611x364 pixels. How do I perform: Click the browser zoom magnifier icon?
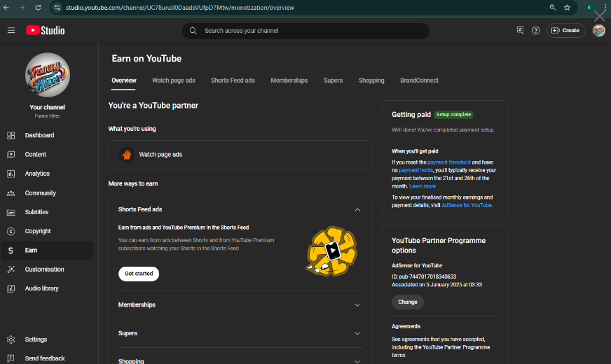(x=553, y=8)
